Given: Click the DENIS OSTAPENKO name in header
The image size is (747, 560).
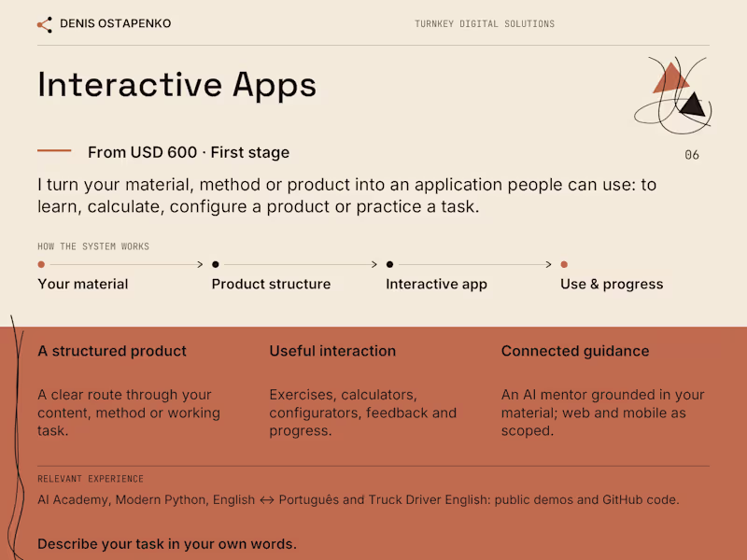Looking at the screenshot, I should pyautogui.click(x=115, y=23).
